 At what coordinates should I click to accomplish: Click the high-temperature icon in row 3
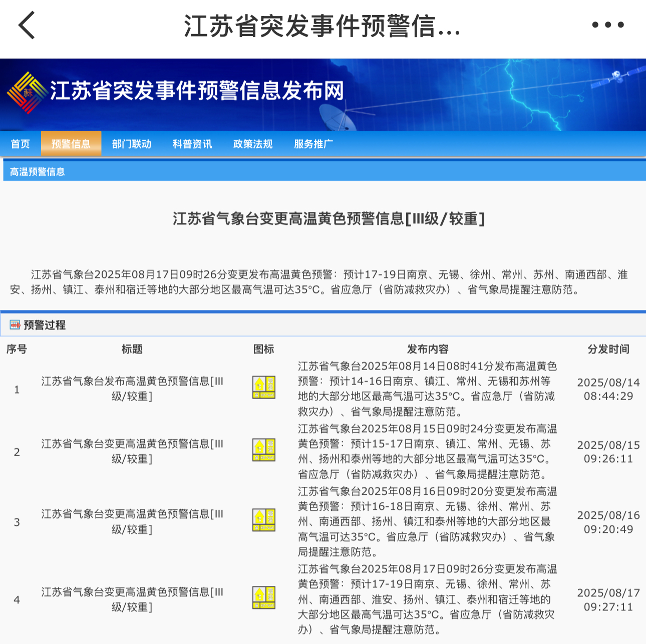(x=264, y=520)
